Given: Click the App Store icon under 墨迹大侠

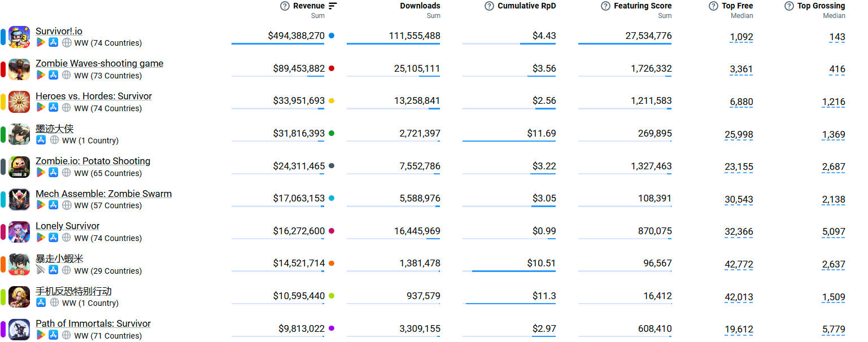Looking at the screenshot, I should coord(41,140).
